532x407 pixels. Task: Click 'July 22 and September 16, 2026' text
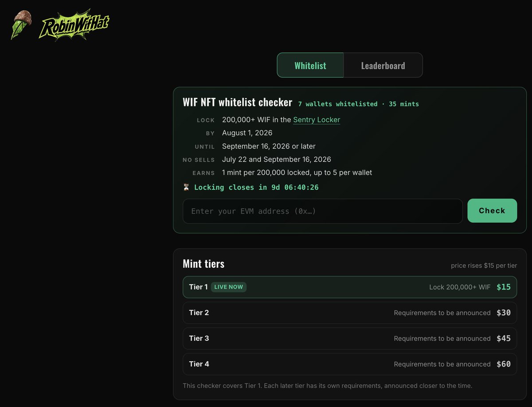(x=277, y=159)
